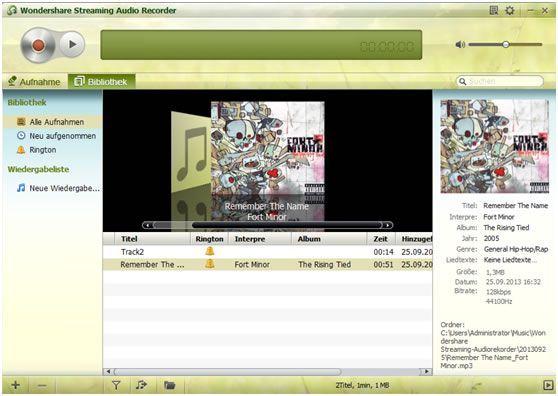
Task: Click The Rising Tied cell in the table
Action: coord(325,265)
